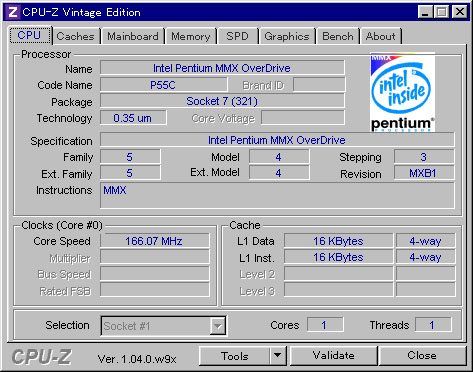The height and width of the screenshot is (372, 473).
Task: Click the Close button at bottom
Action: (422, 356)
